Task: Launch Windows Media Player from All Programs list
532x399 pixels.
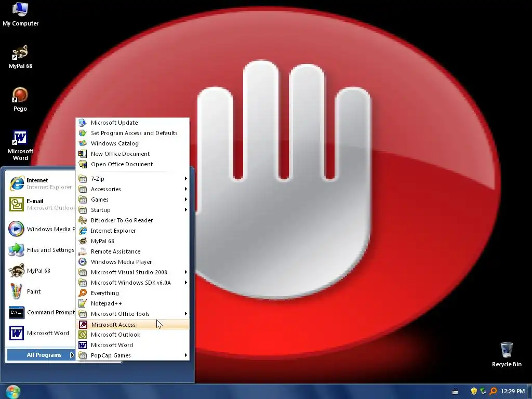Action: (132, 262)
